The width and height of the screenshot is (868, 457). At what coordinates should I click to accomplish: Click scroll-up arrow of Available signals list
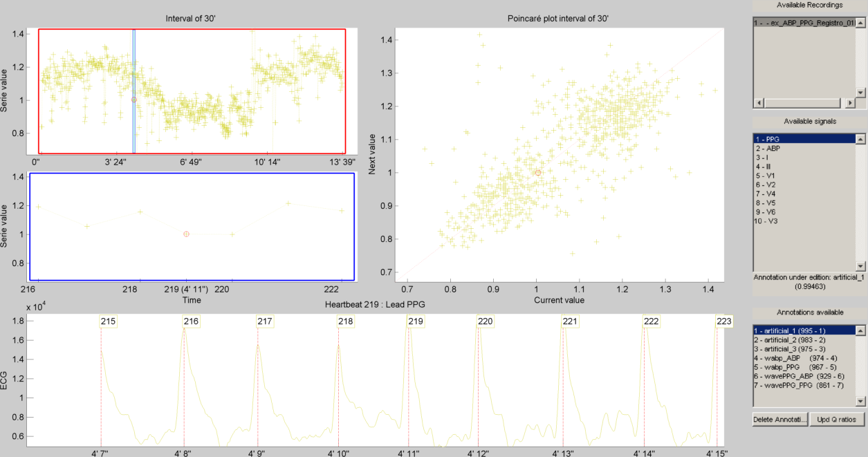pos(860,139)
